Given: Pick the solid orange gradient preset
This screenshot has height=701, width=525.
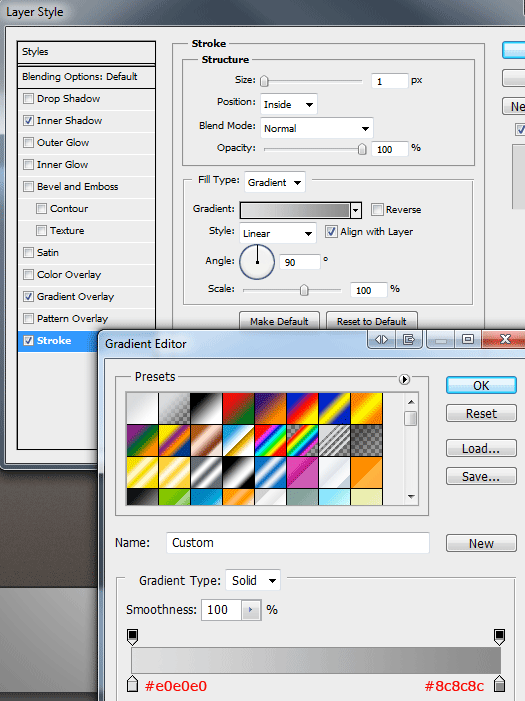Looking at the screenshot, I should (367, 472).
